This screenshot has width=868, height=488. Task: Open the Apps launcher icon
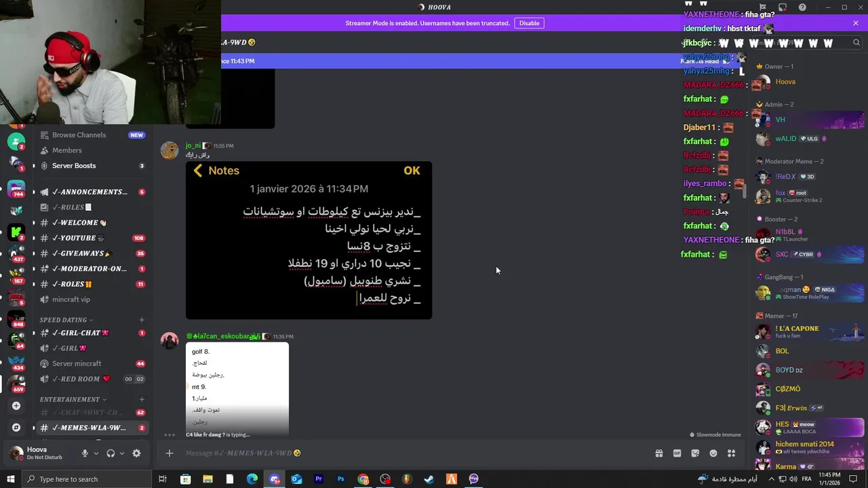[x=732, y=453]
